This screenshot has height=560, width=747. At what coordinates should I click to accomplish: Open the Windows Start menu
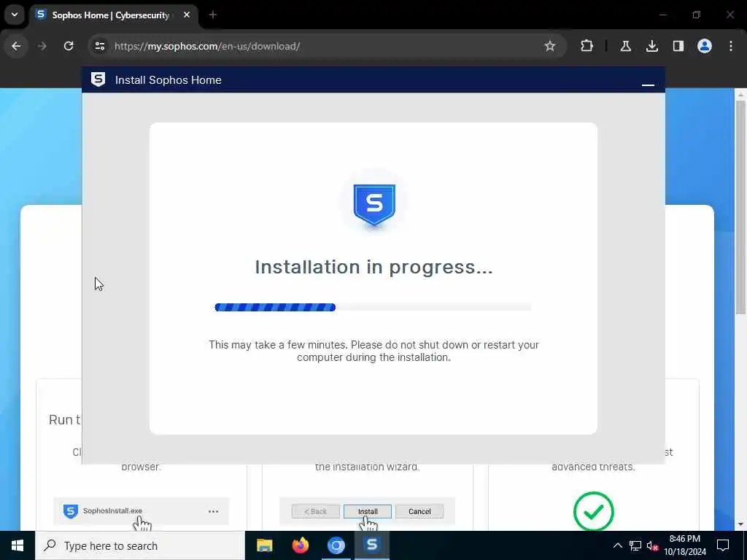pos(18,545)
